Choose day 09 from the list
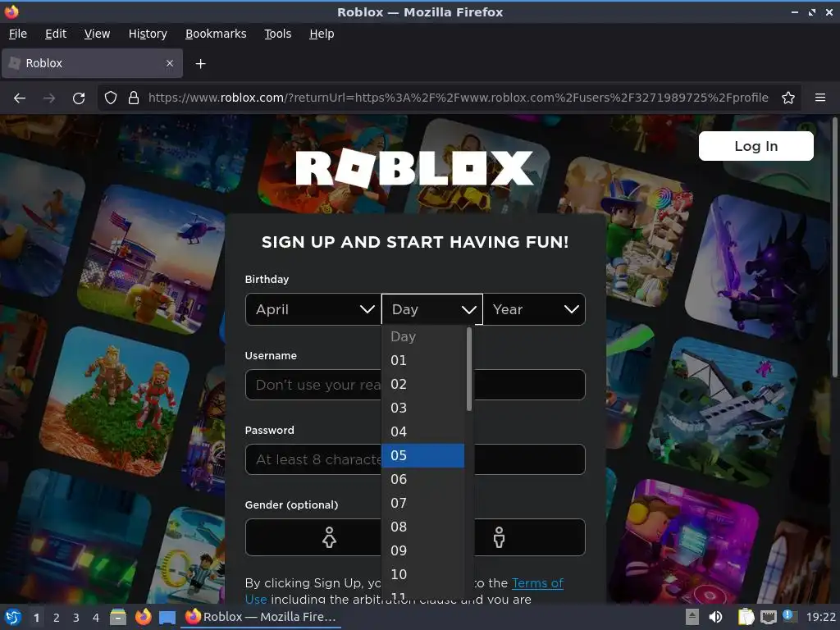Viewport: 840px width, 630px height. [x=422, y=550]
